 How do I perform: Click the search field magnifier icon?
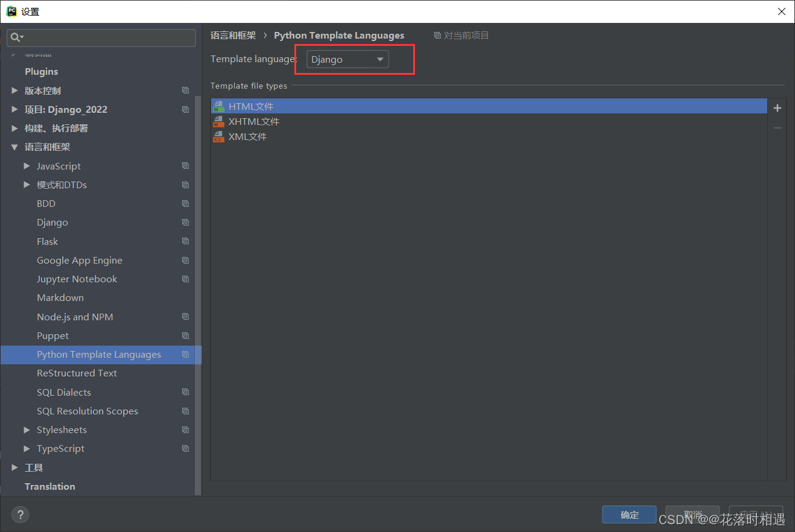click(x=16, y=37)
